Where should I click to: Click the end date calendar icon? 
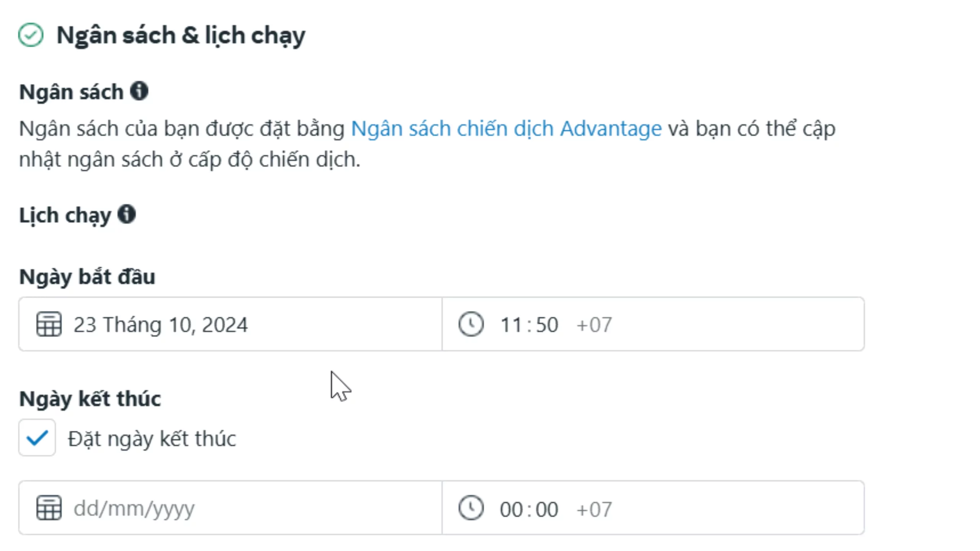coord(49,508)
